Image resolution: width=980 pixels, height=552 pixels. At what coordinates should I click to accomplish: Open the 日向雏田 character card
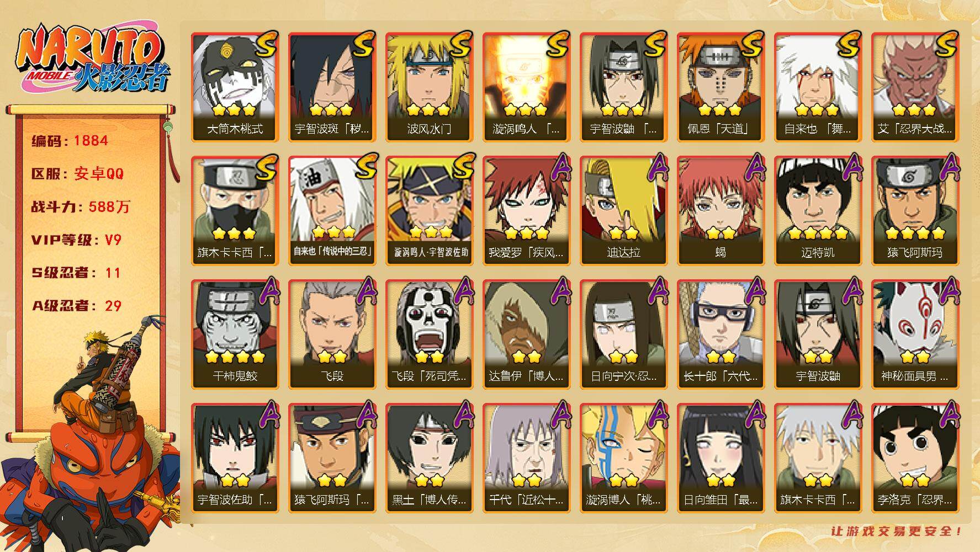pos(721,458)
